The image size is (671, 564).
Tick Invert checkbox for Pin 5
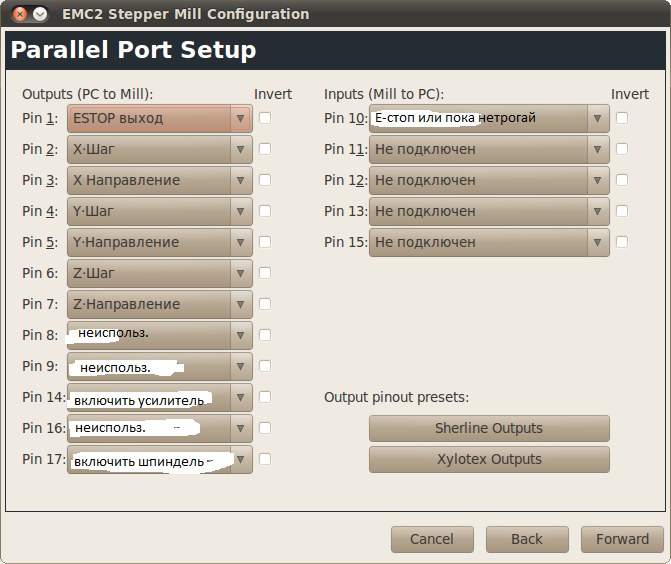[x=265, y=242]
